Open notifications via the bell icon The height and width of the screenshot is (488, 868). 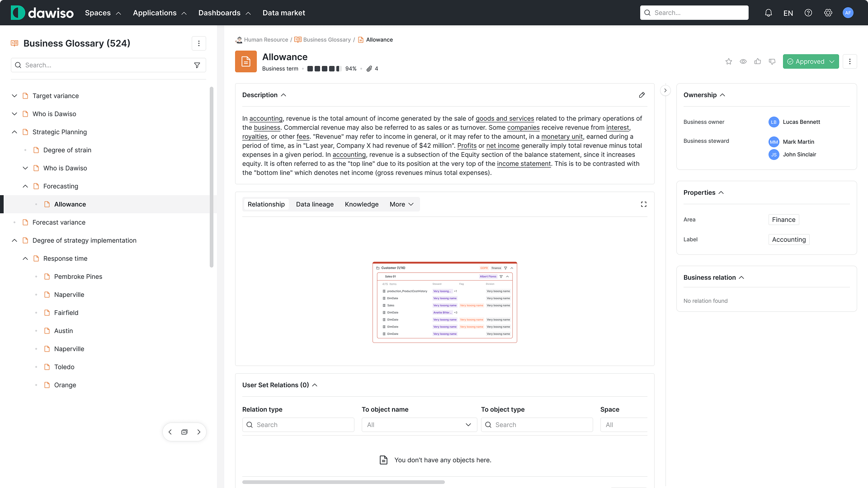click(769, 13)
